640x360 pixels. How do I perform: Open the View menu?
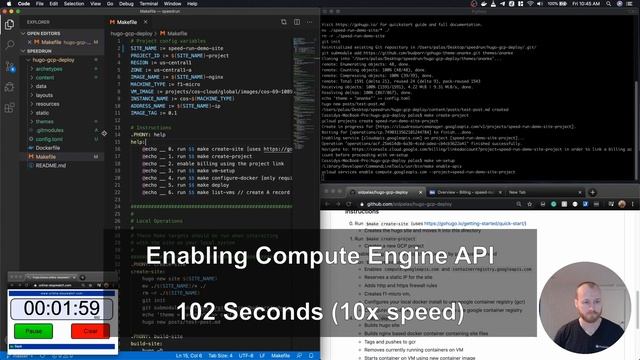click(x=96, y=4)
